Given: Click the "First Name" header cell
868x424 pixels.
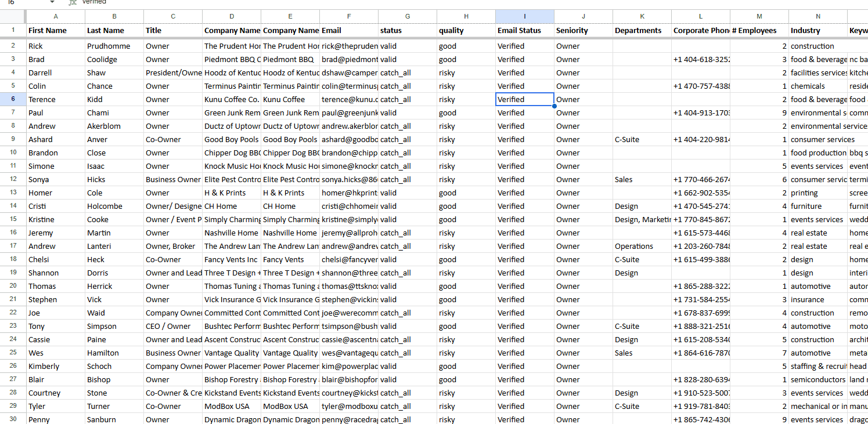Looking at the screenshot, I should [56, 30].
